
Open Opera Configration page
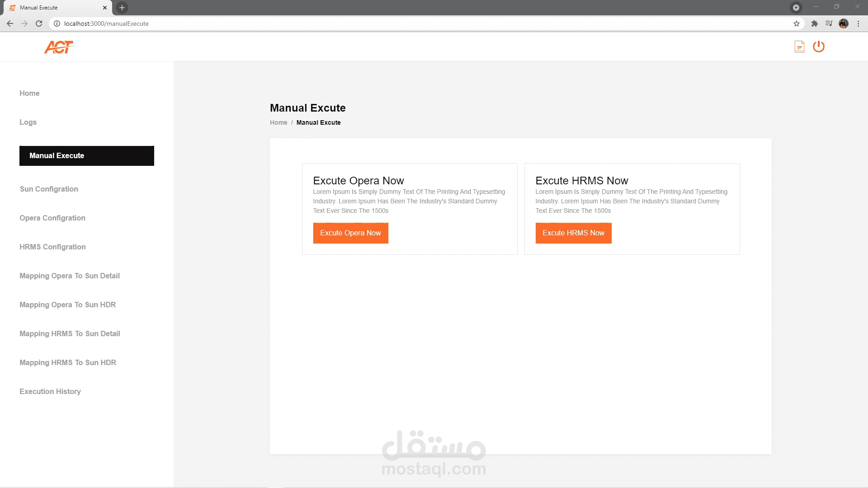(52, 218)
